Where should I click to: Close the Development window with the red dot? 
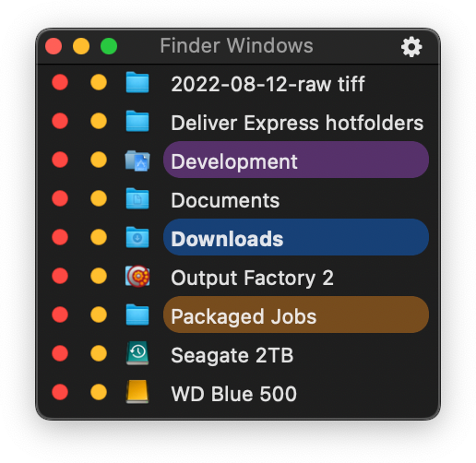coord(60,160)
